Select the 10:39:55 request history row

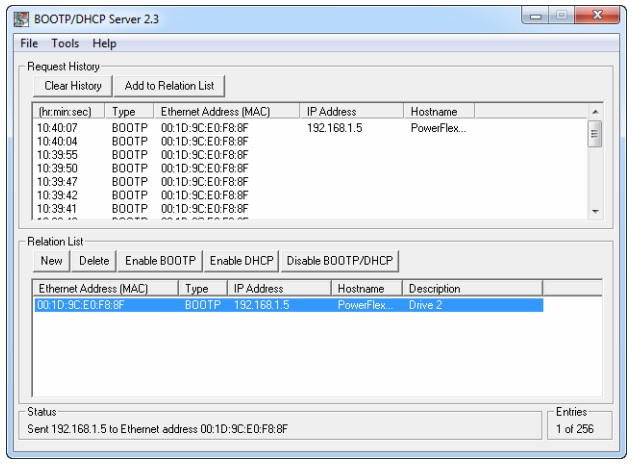pos(310,155)
